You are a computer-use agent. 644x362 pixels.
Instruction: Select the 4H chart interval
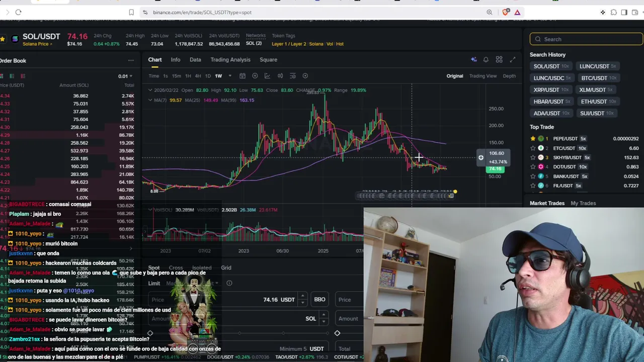(x=198, y=76)
